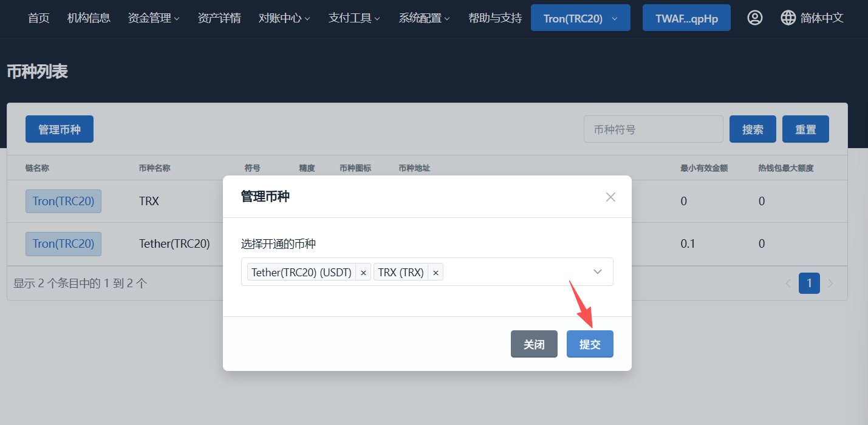Open the Tron(TRC20) network dropdown in header

pos(580,18)
